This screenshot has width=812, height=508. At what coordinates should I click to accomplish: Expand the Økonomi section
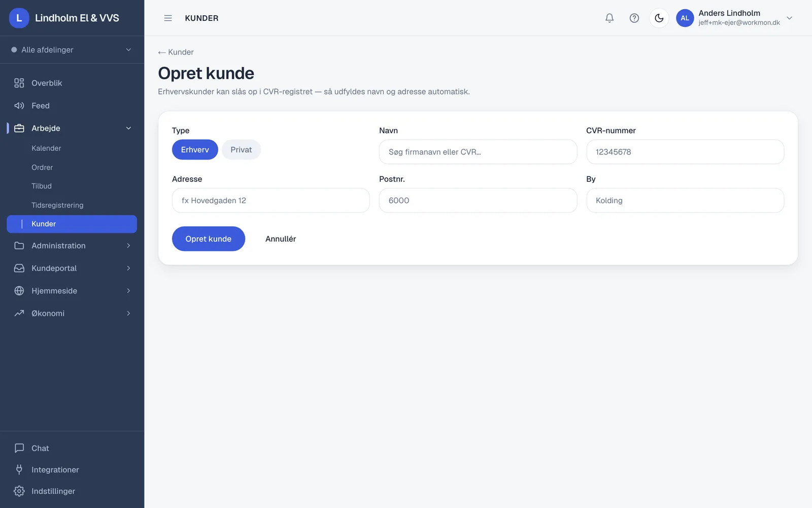72,313
